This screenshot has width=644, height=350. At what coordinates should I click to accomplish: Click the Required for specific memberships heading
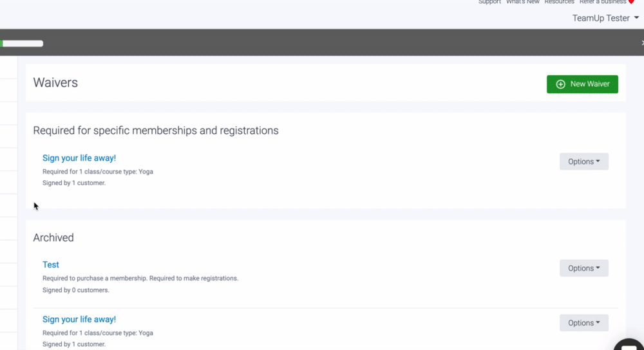point(156,131)
